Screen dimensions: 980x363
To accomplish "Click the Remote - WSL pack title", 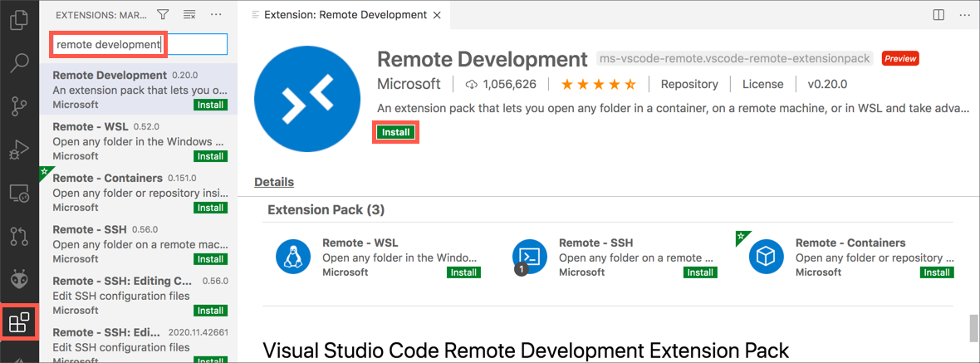I will coord(360,243).
